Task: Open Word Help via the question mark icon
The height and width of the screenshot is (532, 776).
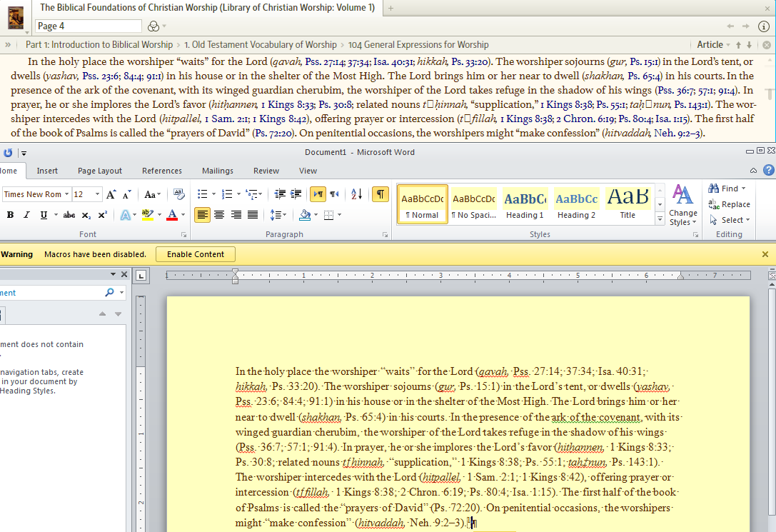Action: tap(769, 170)
